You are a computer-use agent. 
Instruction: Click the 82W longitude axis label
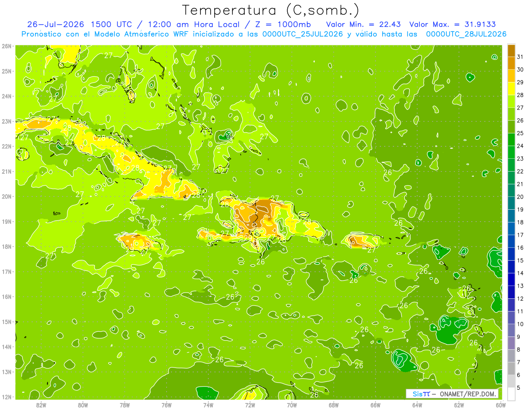point(41,405)
